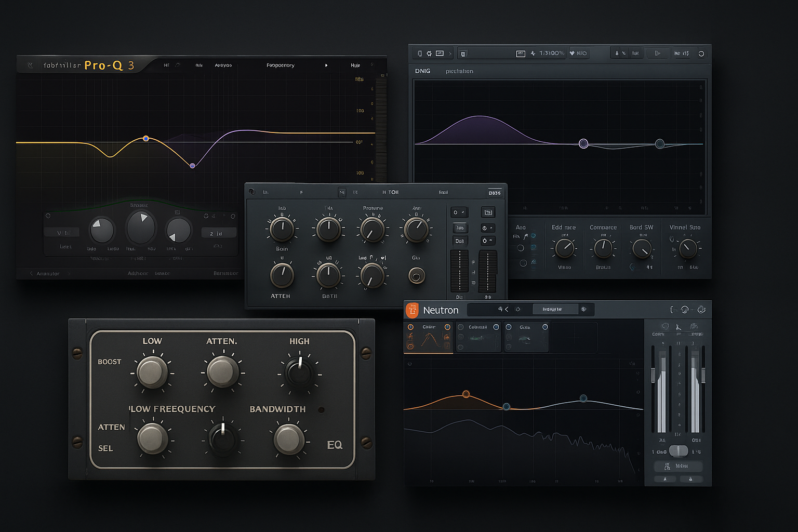Click the left fader handle in Neutron meters
The image size is (798, 532).
(x=653, y=375)
